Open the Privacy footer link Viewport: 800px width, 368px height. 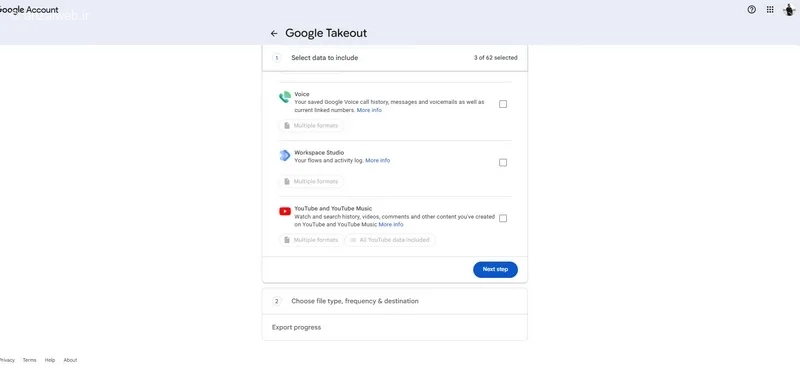coord(7,360)
